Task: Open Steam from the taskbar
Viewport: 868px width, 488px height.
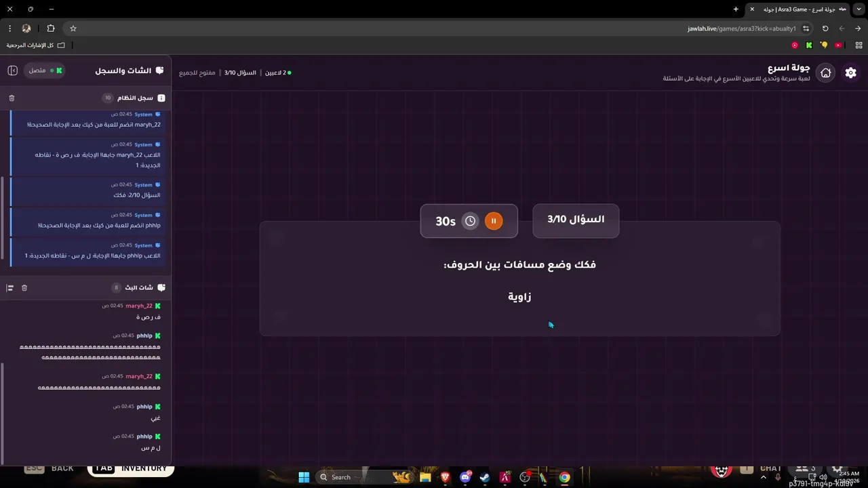Action: 485,477
